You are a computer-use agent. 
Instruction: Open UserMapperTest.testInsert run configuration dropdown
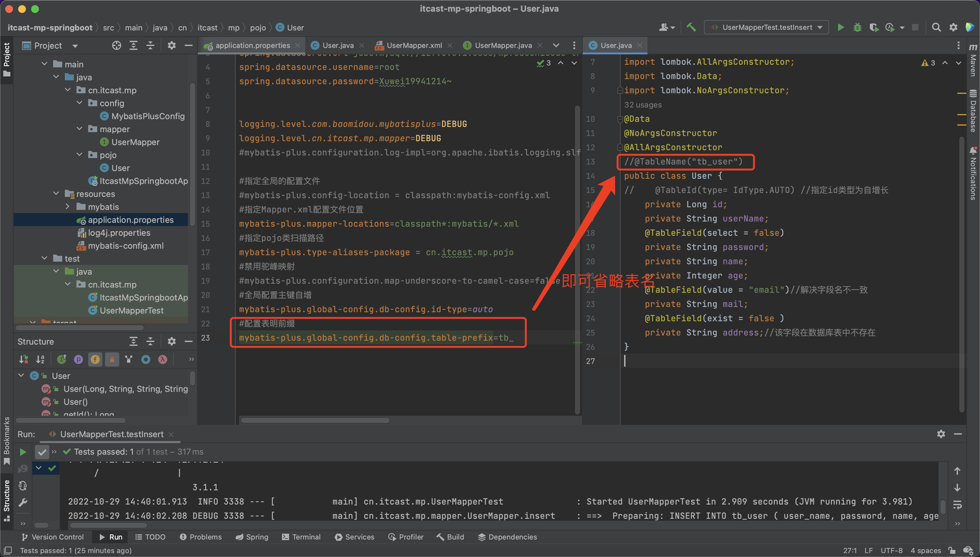[766, 28]
